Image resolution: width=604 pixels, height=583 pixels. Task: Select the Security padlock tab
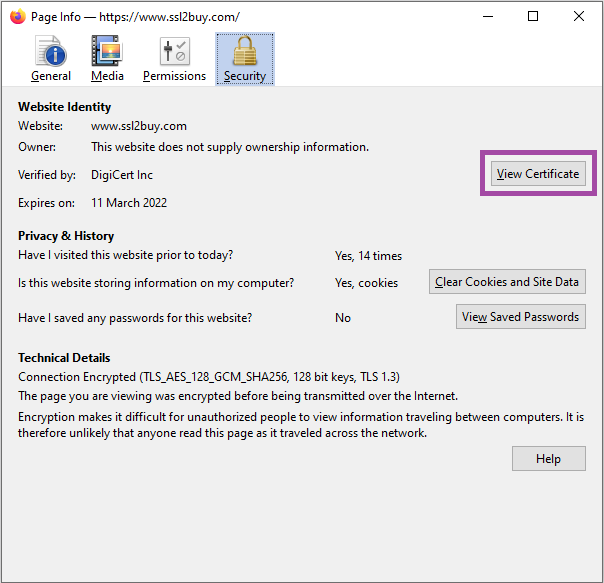245,59
